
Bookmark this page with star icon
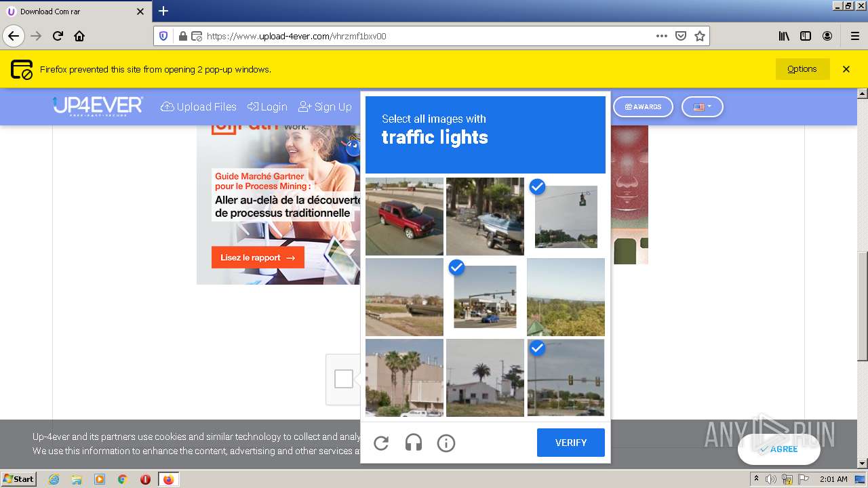click(700, 36)
